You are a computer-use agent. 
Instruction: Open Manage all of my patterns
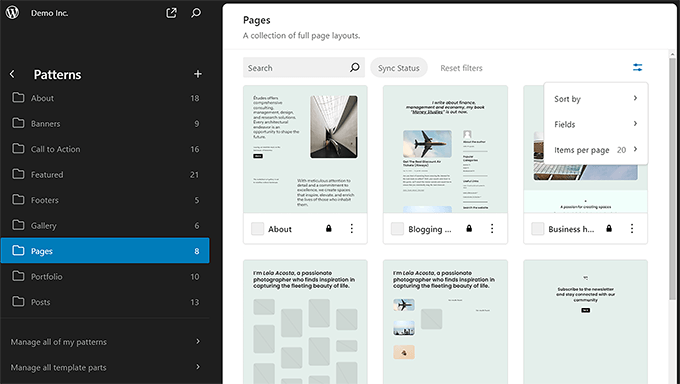[105, 341]
